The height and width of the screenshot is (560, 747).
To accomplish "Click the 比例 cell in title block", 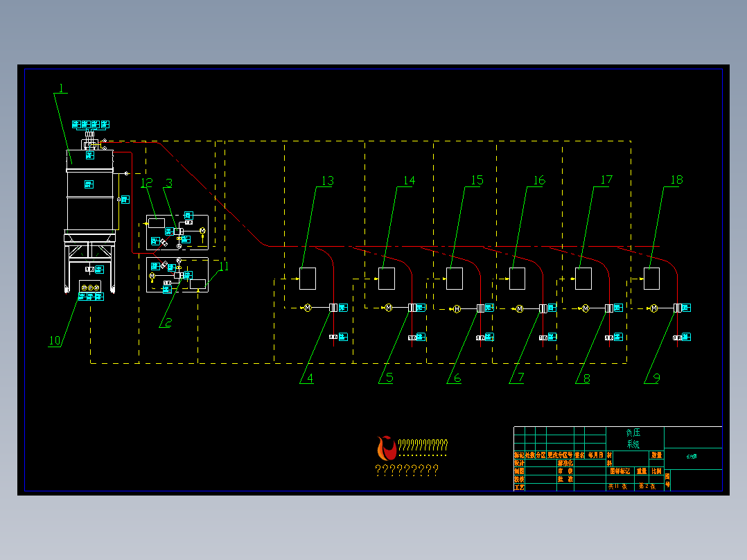I will point(656,471).
